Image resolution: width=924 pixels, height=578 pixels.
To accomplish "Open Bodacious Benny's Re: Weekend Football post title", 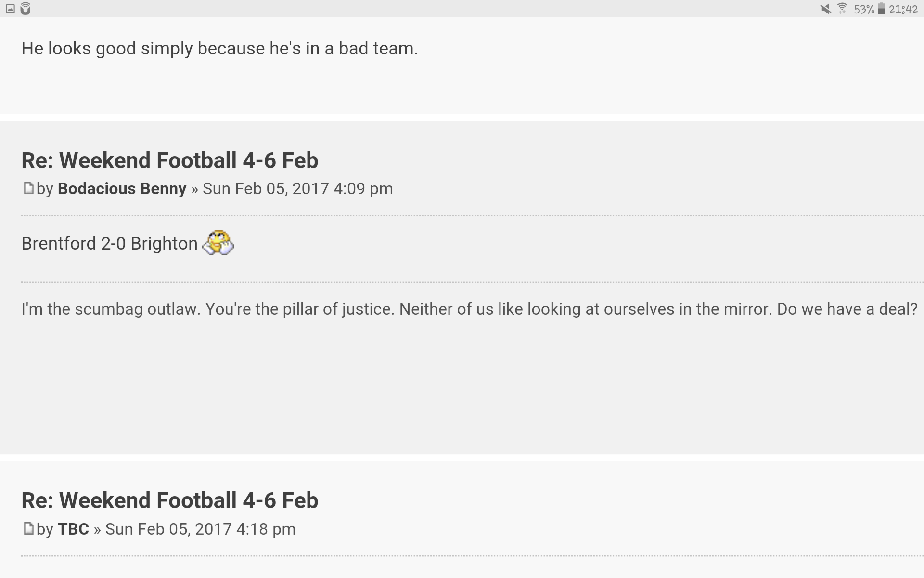I will (170, 160).
